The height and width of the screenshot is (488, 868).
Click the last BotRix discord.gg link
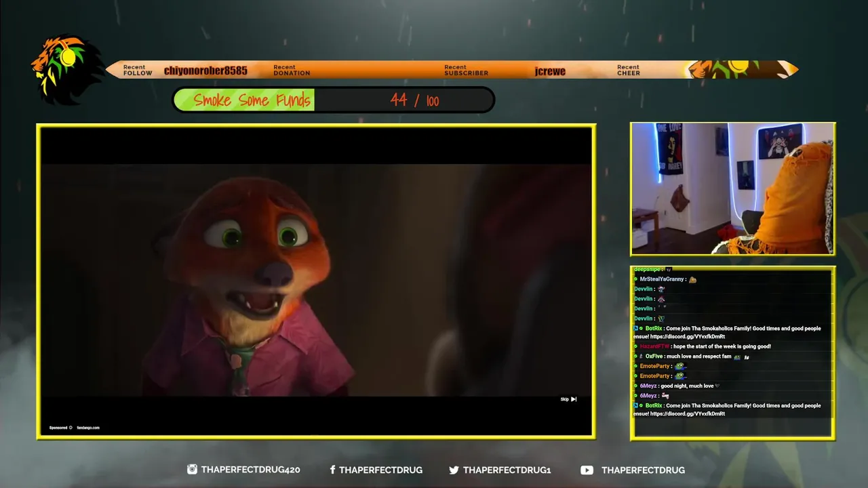(688, 414)
